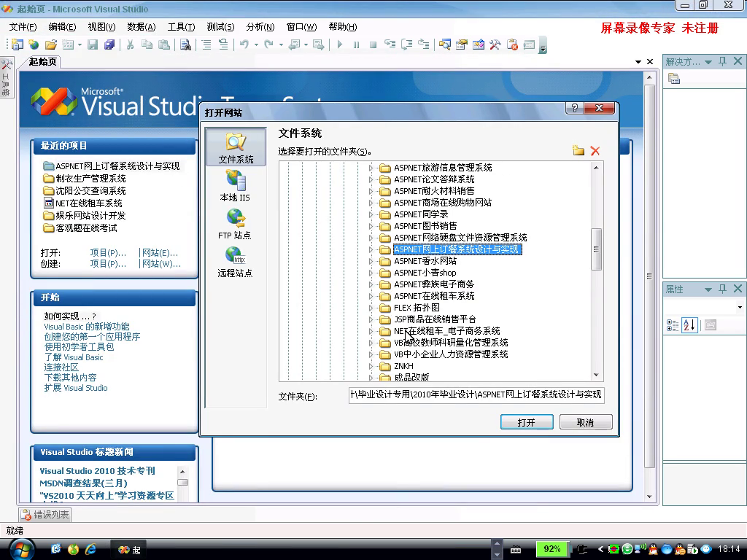Open the 工具(T) menu

coord(181,27)
